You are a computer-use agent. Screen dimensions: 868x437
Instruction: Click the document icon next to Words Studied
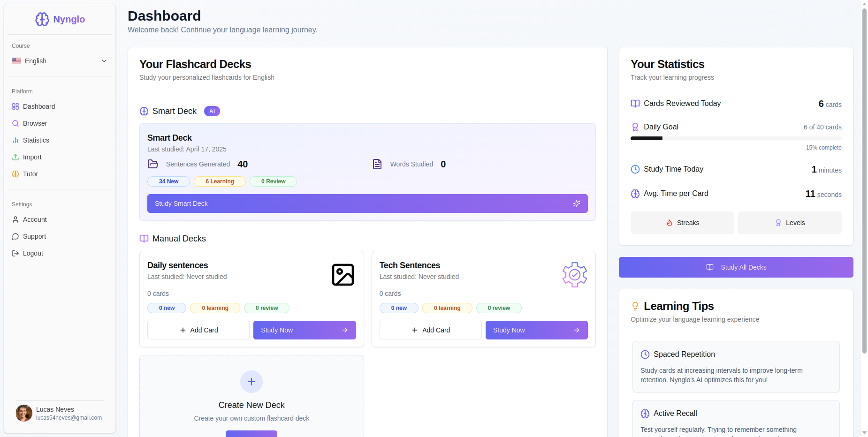[377, 164]
